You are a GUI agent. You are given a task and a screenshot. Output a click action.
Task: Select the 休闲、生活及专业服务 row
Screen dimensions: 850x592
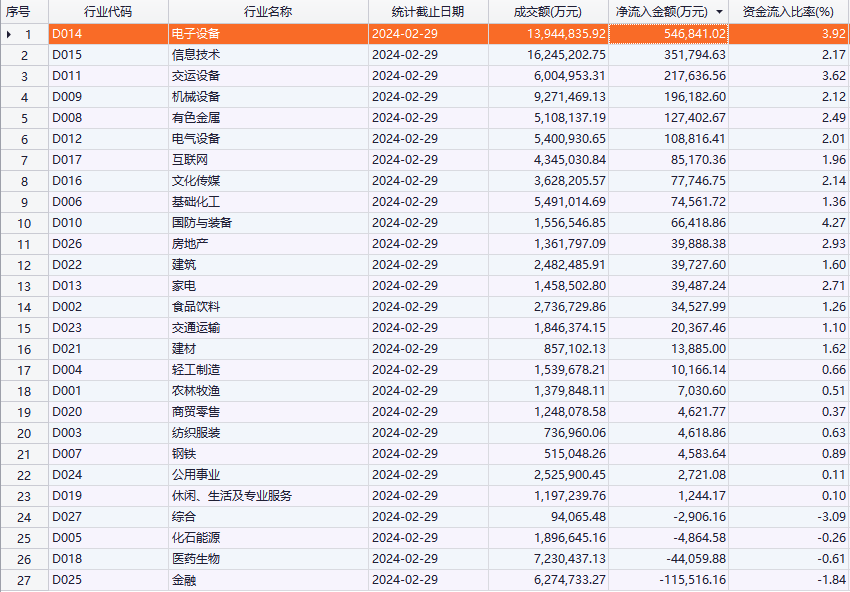tap(232, 496)
